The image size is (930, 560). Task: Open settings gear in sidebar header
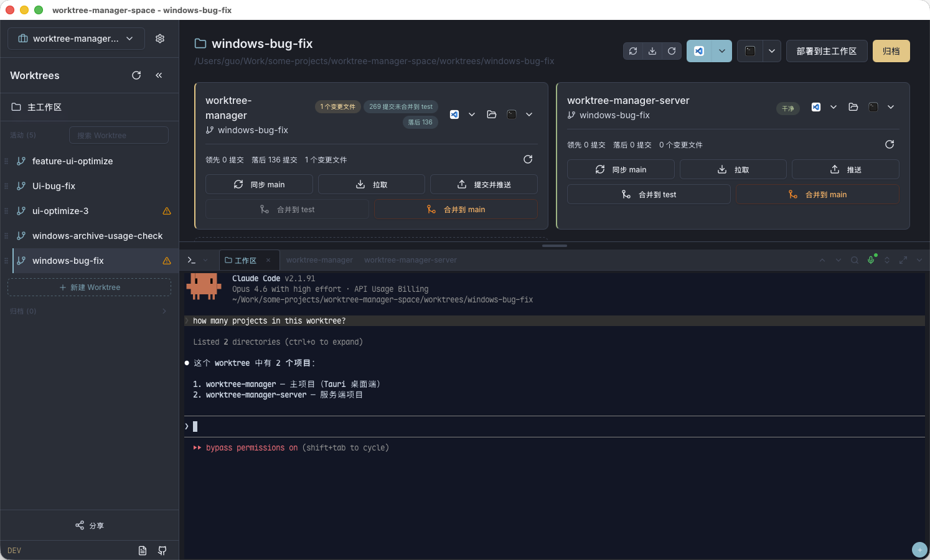pos(160,39)
